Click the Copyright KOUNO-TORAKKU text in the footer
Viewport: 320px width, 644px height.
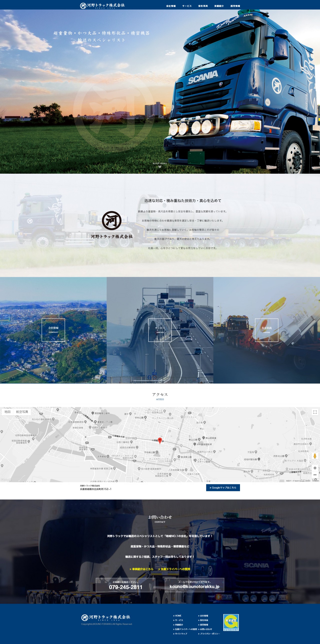point(107,624)
